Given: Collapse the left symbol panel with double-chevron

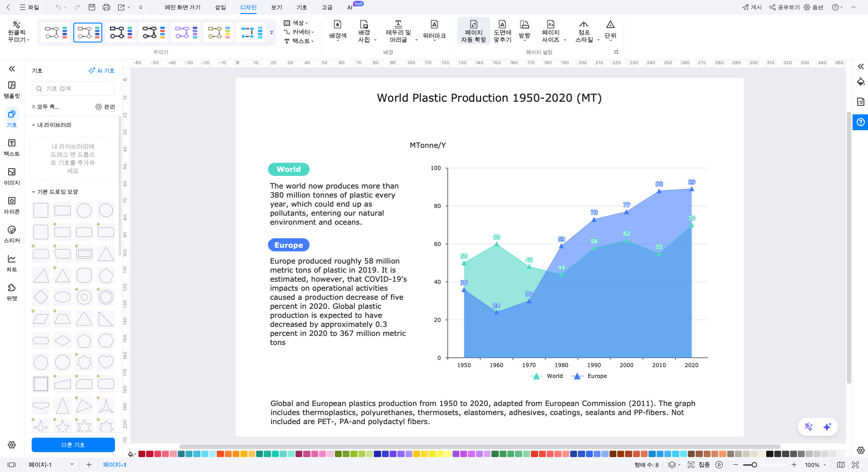Looking at the screenshot, I should 12,69.
